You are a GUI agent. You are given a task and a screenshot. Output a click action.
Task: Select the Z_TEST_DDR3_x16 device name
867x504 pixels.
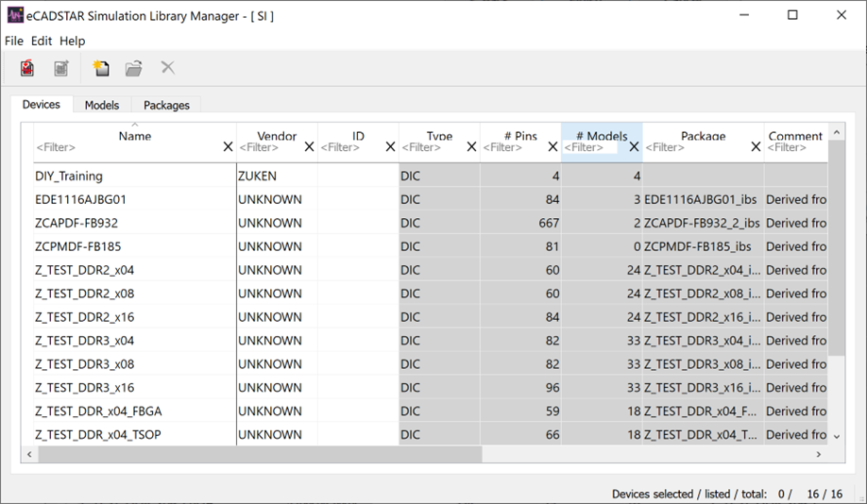pyautogui.click(x=85, y=387)
